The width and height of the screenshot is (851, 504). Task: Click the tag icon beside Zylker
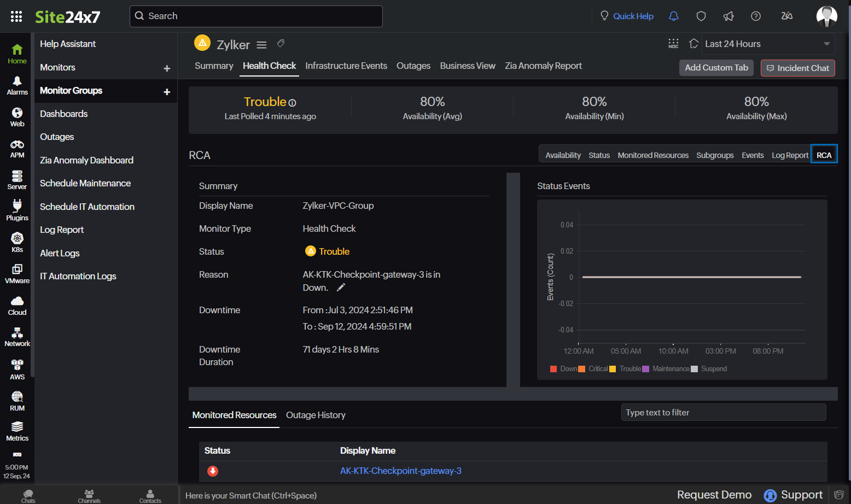point(281,43)
